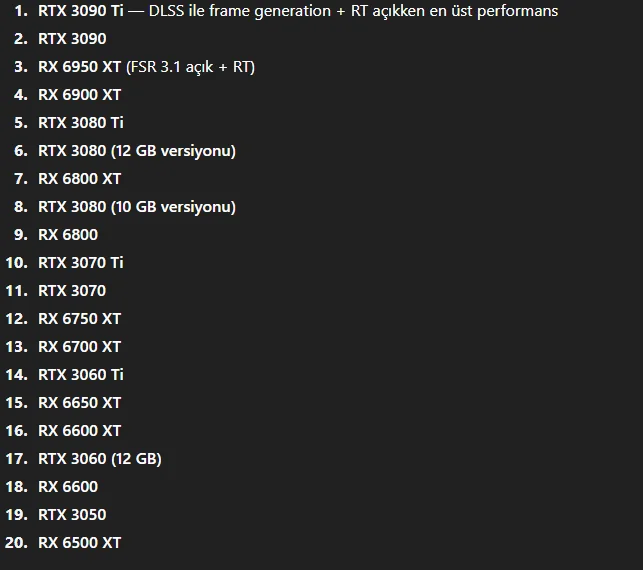643x570 pixels.
Task: Click the RX 6950 XT entry
Action: [x=80, y=67]
